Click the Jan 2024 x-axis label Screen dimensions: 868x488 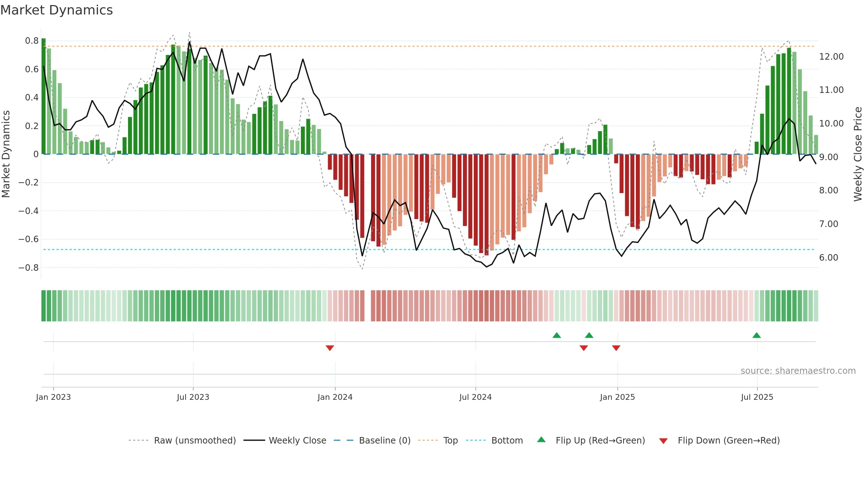point(335,397)
